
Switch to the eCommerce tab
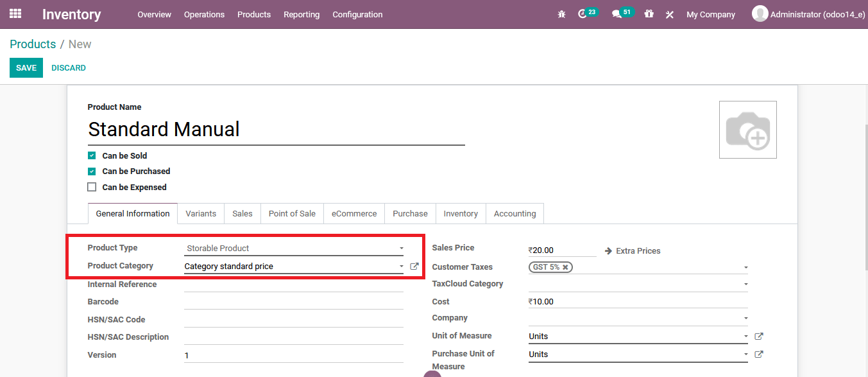tap(354, 213)
